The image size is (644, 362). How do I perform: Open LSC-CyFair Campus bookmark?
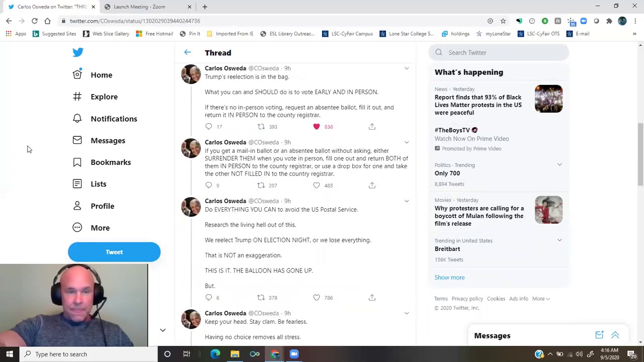[347, 34]
